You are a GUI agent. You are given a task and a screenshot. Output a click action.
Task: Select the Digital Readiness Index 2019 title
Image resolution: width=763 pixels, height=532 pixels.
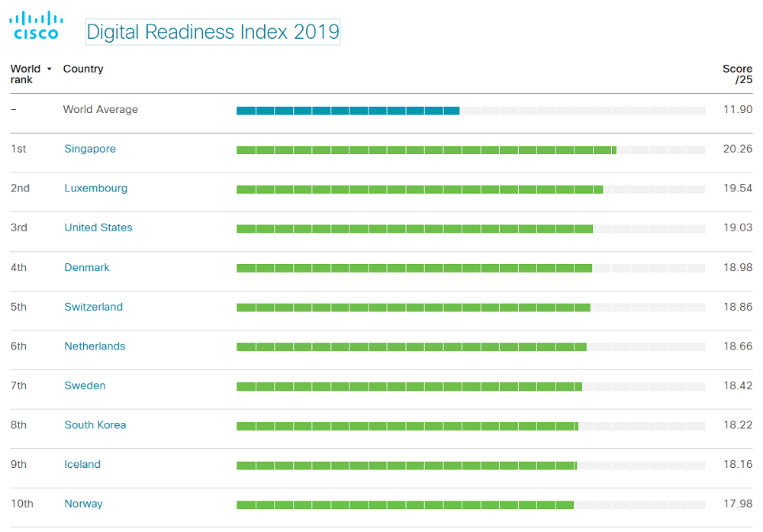213,32
